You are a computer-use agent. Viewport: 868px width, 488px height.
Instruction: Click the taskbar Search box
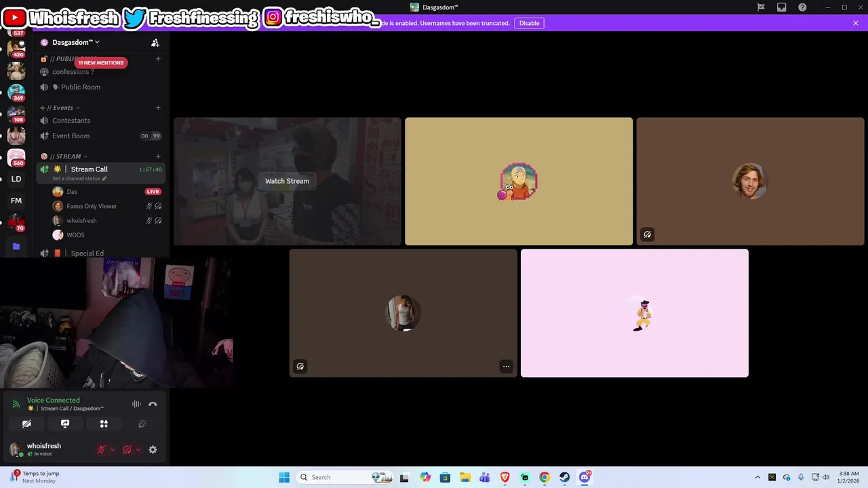pyautogui.click(x=345, y=477)
